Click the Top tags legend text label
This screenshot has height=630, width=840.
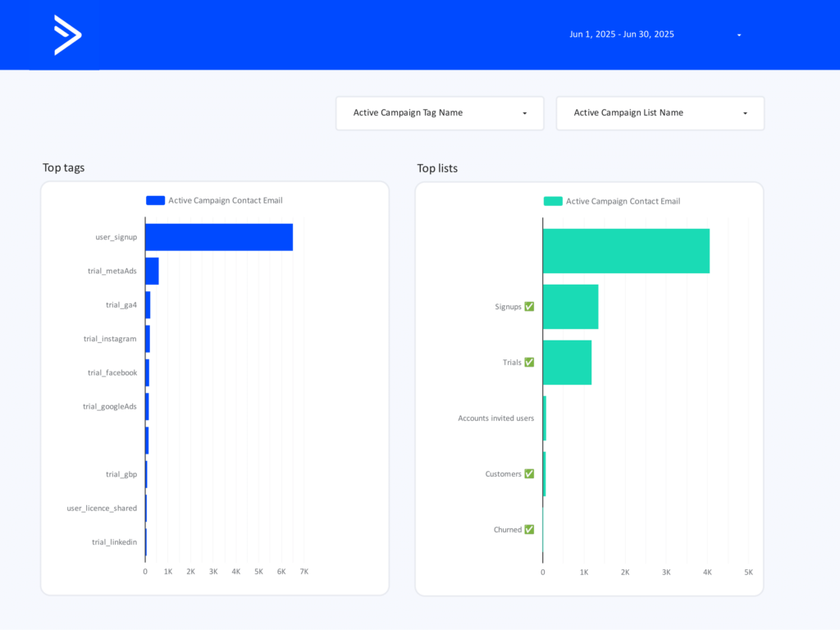click(226, 200)
